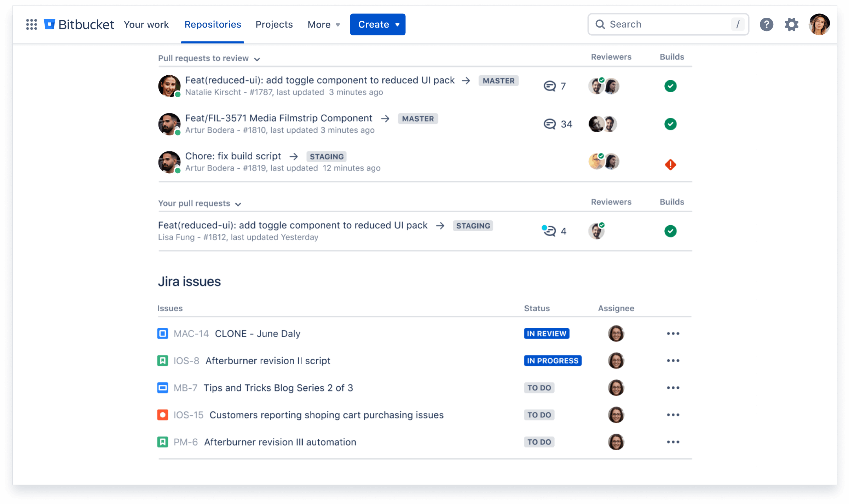Click the IOS-8 story issue type icon
The image size is (849, 504).
[163, 361]
